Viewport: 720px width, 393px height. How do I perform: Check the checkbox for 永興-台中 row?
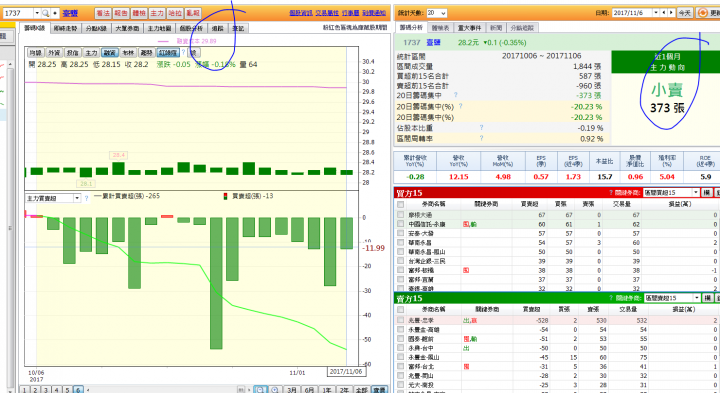pos(401,348)
